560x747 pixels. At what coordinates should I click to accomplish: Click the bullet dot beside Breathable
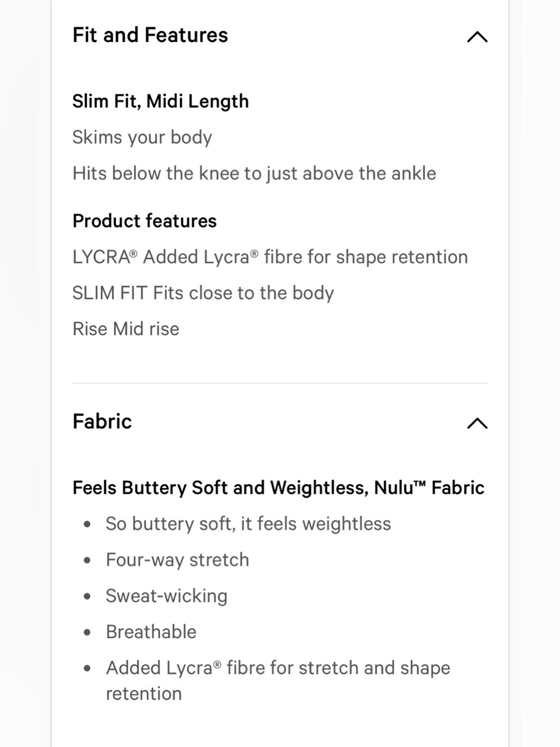coord(87,633)
